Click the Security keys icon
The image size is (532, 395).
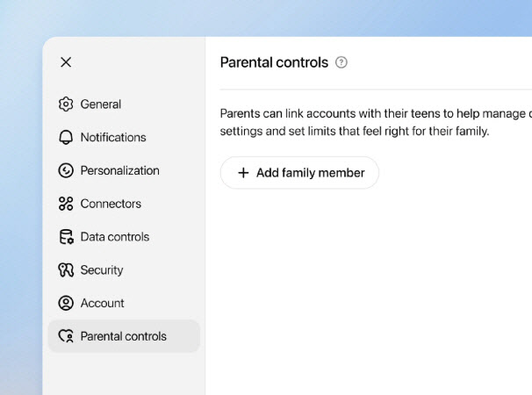(66, 270)
